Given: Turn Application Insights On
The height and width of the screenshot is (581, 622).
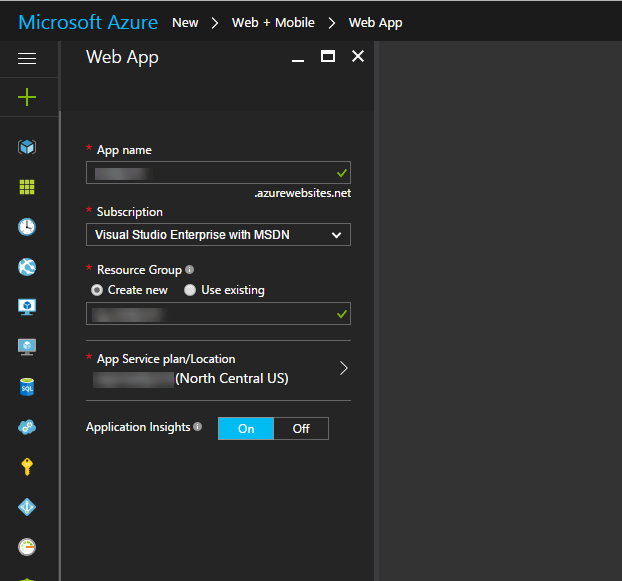Looking at the screenshot, I should pos(246,428).
